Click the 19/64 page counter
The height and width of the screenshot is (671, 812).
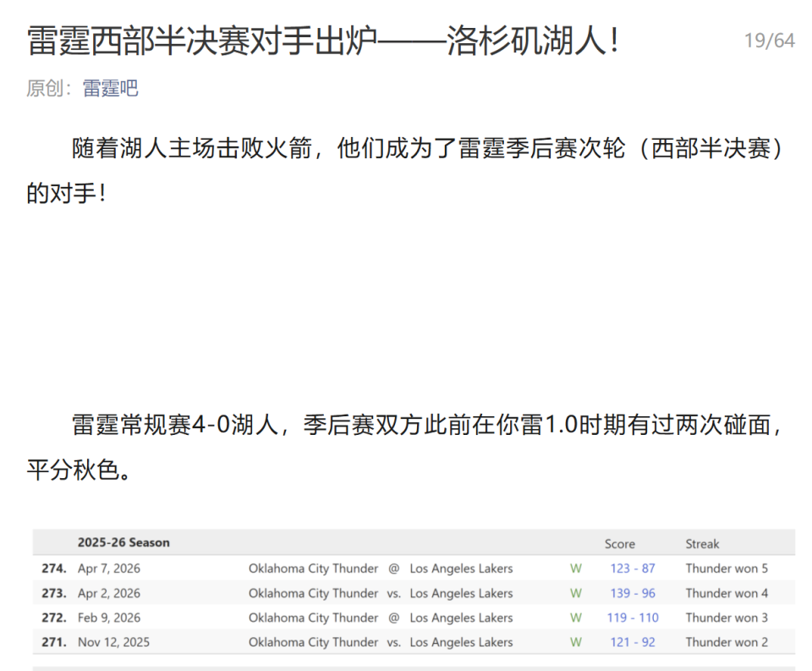[x=769, y=41]
